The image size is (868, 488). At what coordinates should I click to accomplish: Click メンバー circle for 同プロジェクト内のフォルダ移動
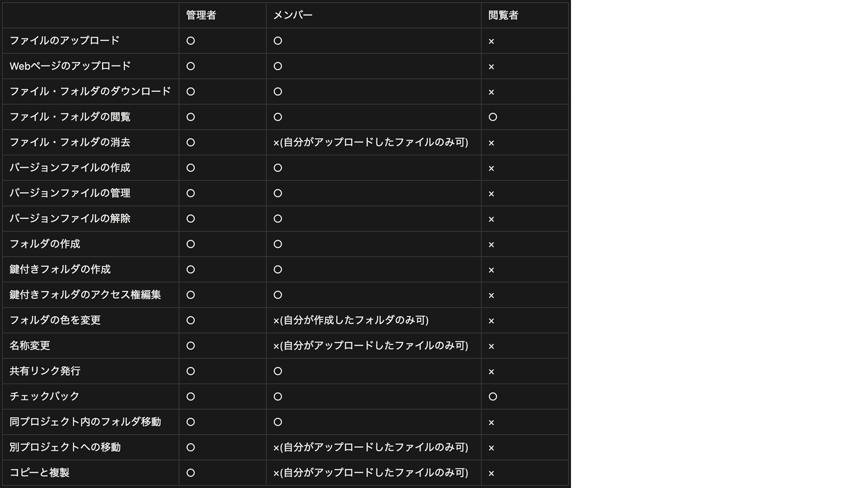[278, 422]
